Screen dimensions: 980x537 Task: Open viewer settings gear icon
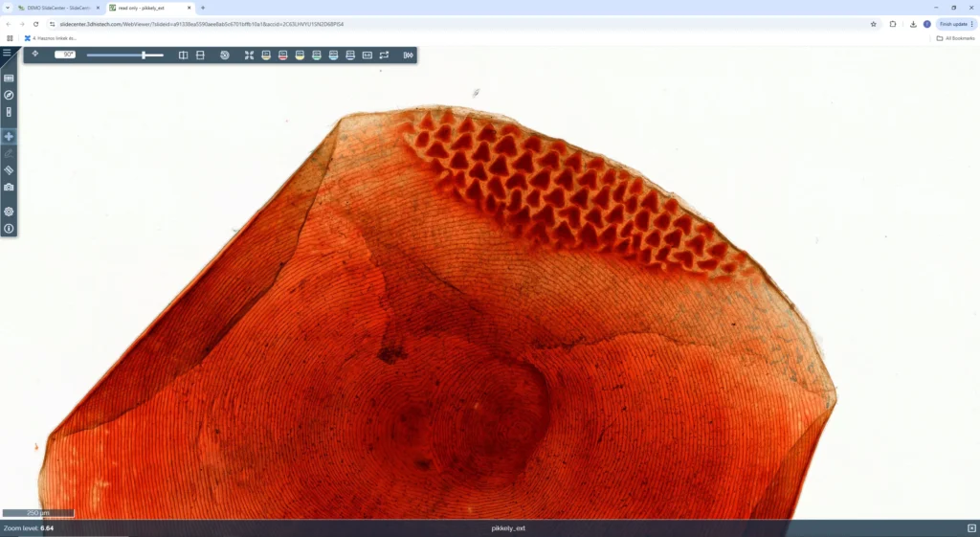[x=9, y=212]
